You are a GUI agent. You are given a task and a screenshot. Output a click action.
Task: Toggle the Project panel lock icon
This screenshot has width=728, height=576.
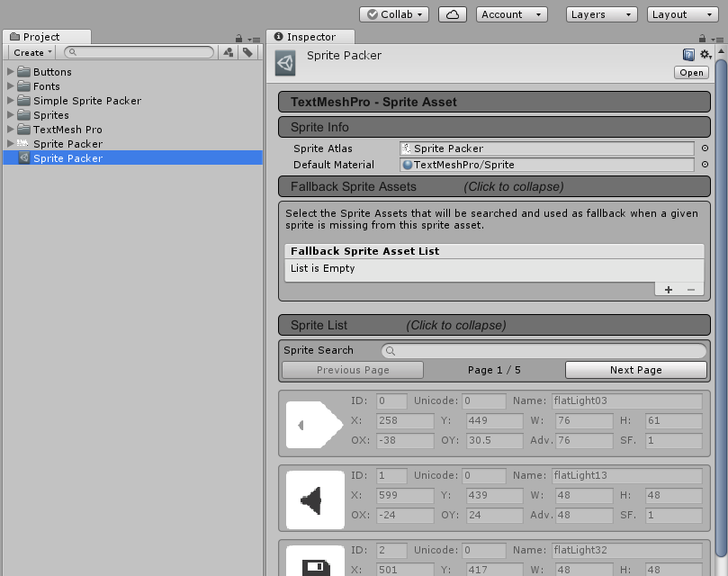point(238,39)
